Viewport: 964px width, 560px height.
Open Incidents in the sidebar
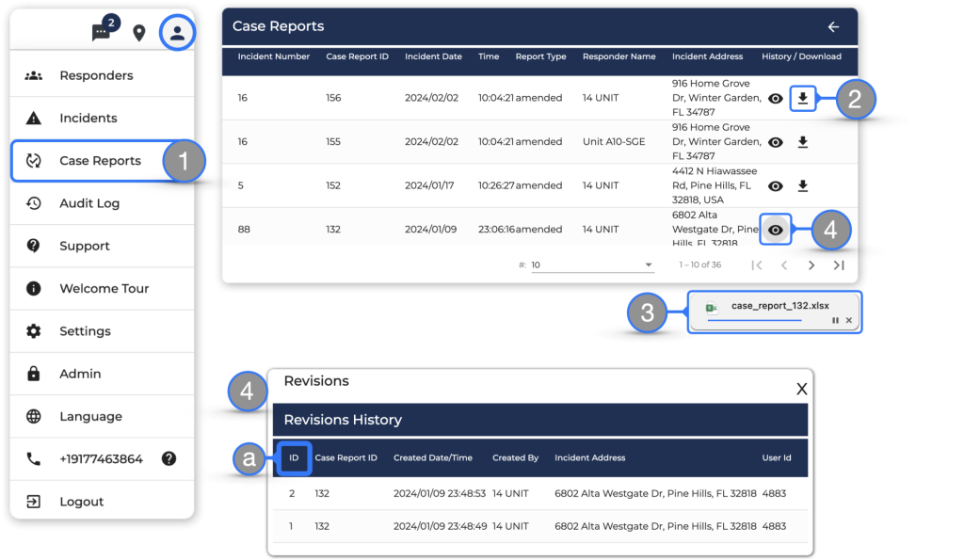point(102,118)
